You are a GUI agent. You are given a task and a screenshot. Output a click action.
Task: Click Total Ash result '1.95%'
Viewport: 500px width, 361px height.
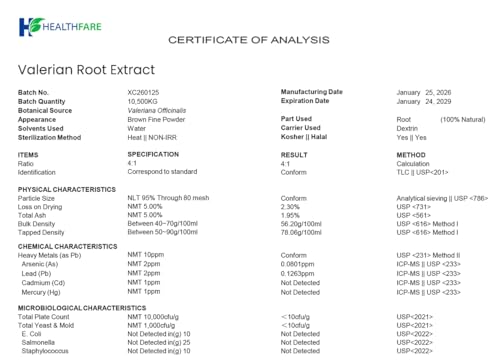click(x=290, y=215)
